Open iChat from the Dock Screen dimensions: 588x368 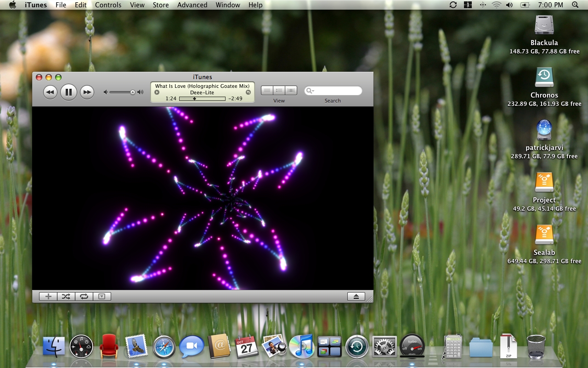pyautogui.click(x=192, y=346)
